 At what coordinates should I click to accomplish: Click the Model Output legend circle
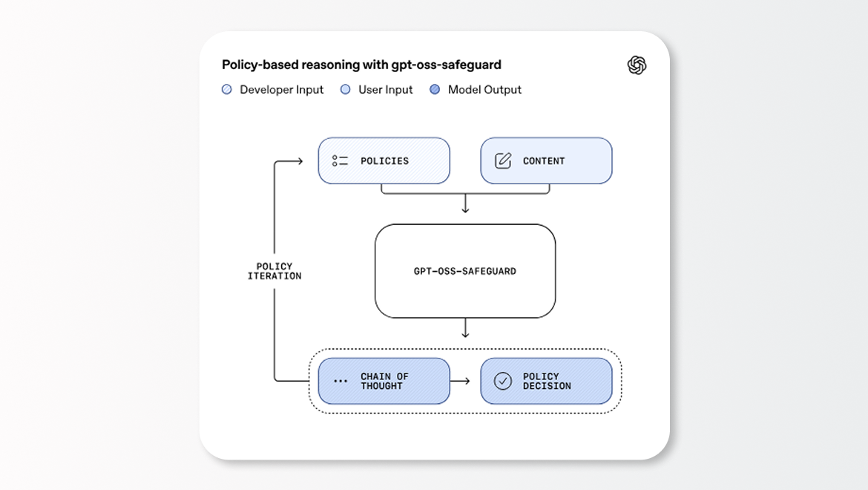tap(435, 90)
